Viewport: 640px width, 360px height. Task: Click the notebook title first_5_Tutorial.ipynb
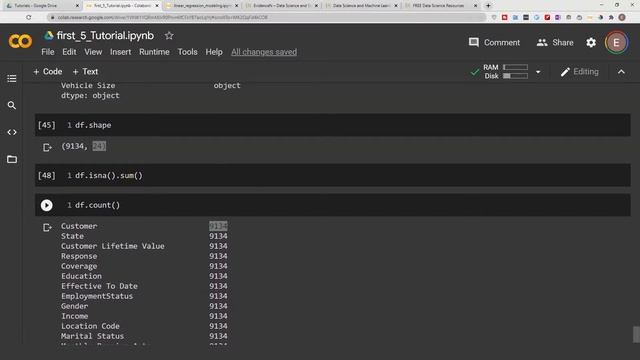pyautogui.click(x=105, y=36)
